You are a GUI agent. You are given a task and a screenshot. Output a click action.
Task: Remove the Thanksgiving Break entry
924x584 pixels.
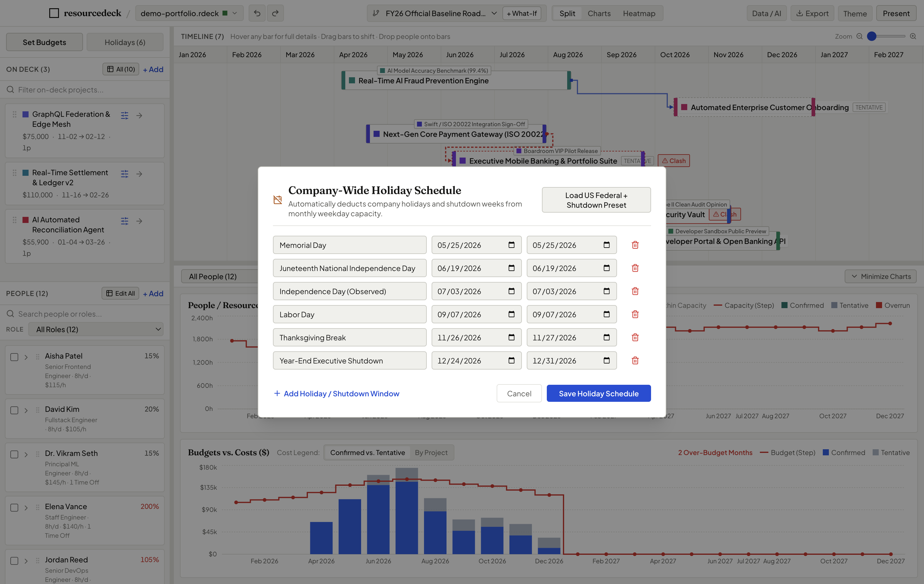pos(635,337)
